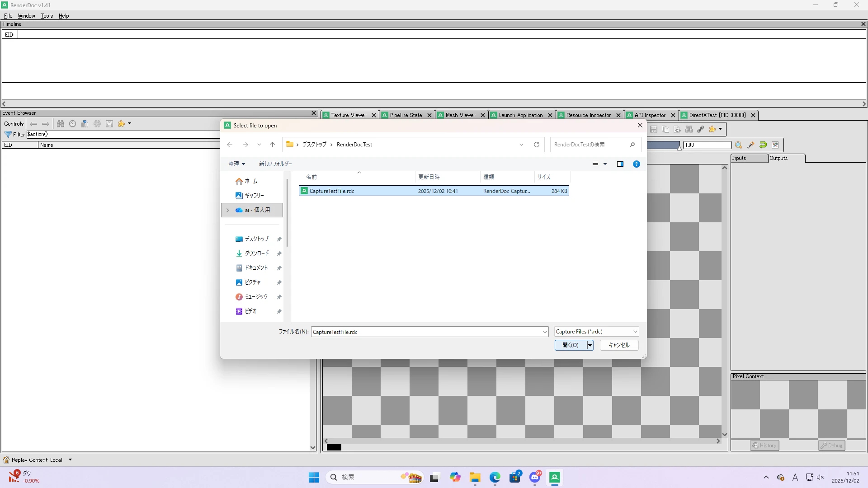Click the magnifier zoom range icon
Viewport: 868px width, 488px height.
(x=738, y=145)
